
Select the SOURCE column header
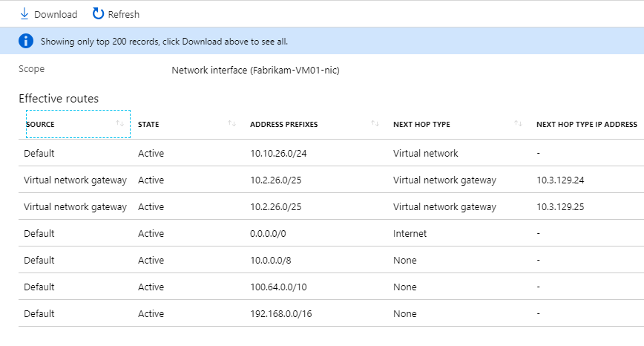(x=41, y=124)
